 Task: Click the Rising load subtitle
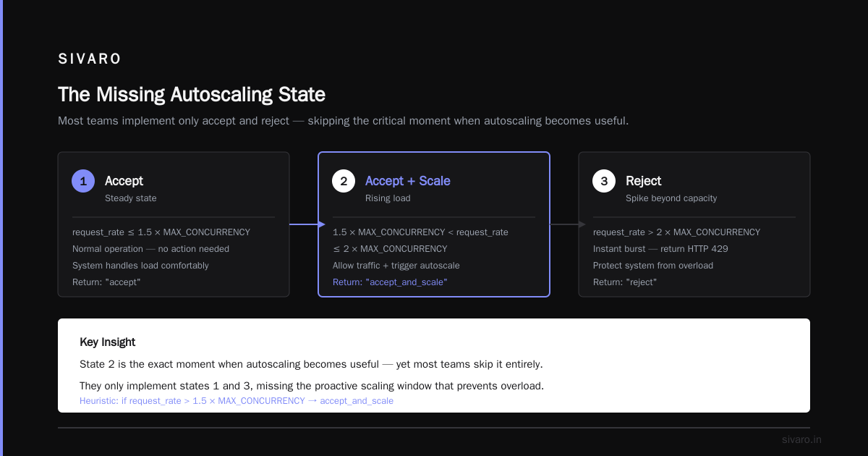point(387,198)
